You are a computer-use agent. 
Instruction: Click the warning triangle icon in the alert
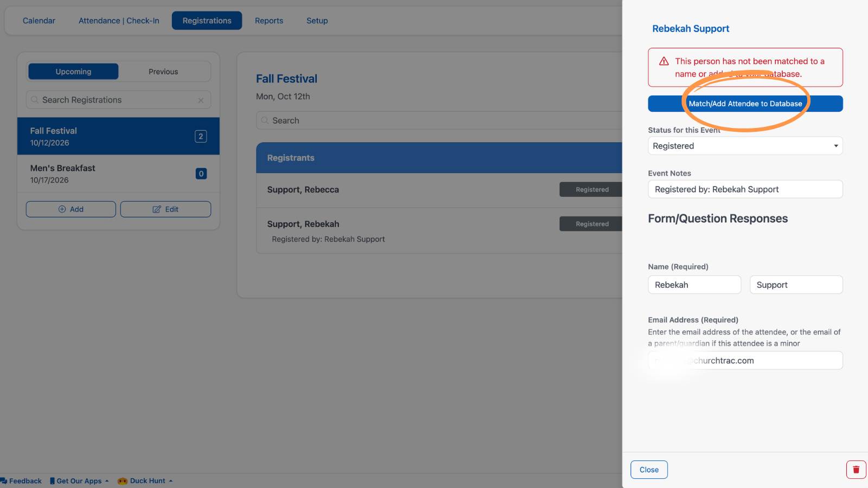(x=664, y=61)
